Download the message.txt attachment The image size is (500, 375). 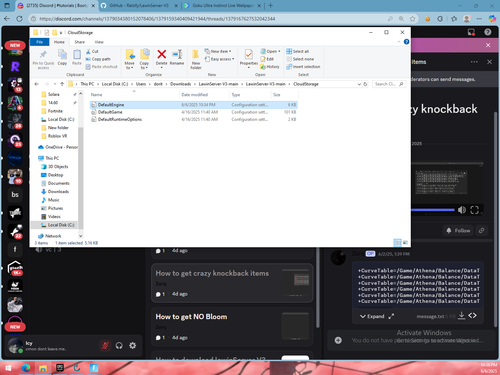pos(461,315)
